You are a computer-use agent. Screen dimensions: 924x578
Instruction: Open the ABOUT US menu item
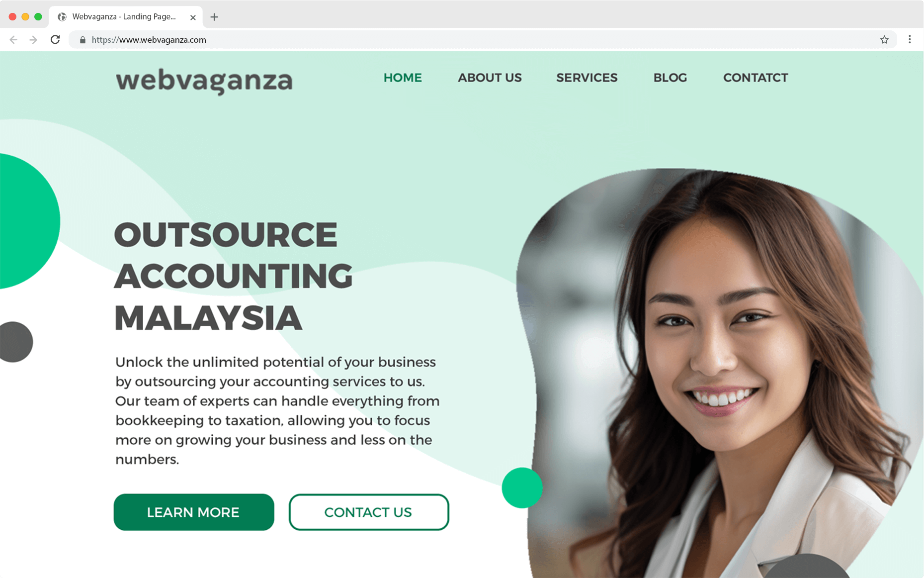(x=490, y=78)
